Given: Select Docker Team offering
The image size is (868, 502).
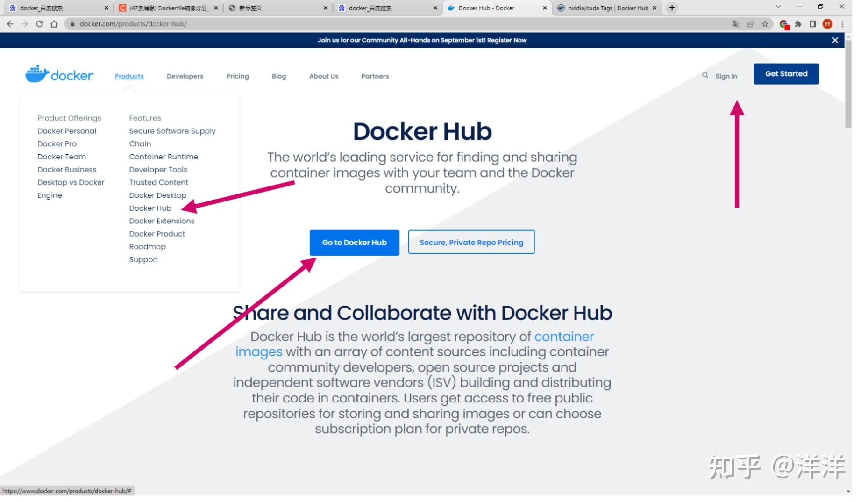Looking at the screenshot, I should pyautogui.click(x=62, y=157).
